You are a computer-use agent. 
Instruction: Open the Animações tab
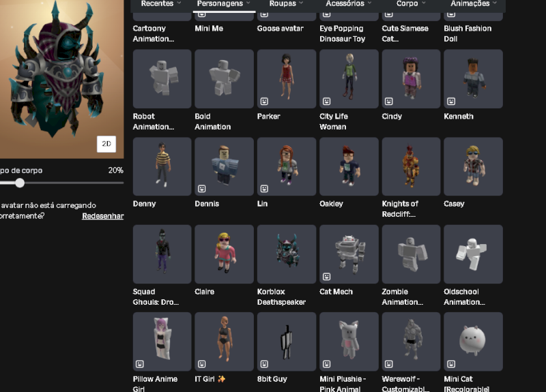[474, 4]
